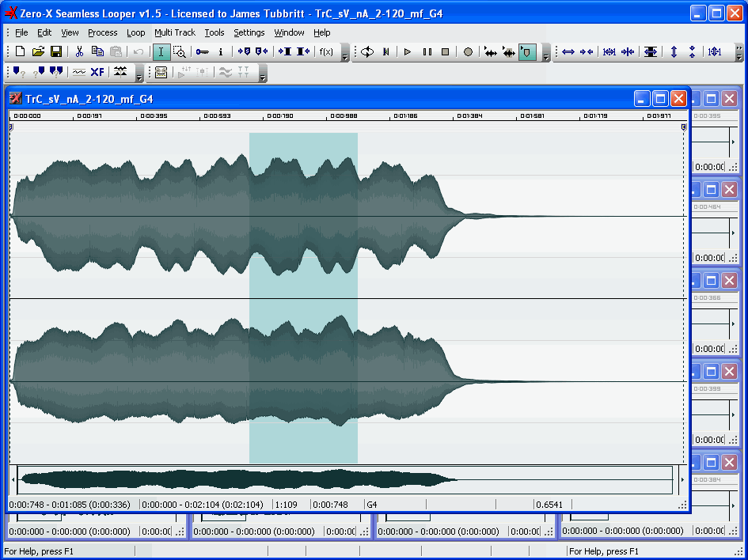Create a new file with the blank page icon
Screen dimensions: 748x560
point(20,51)
